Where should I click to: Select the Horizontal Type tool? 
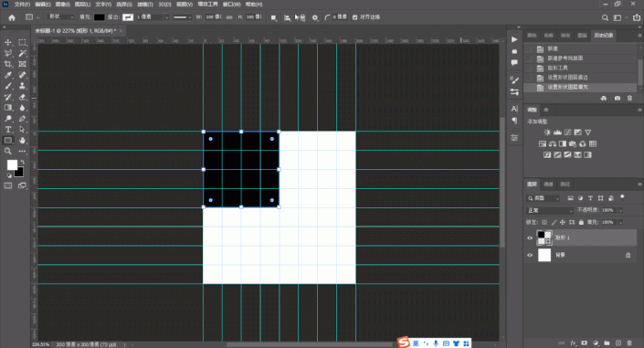tap(8, 130)
